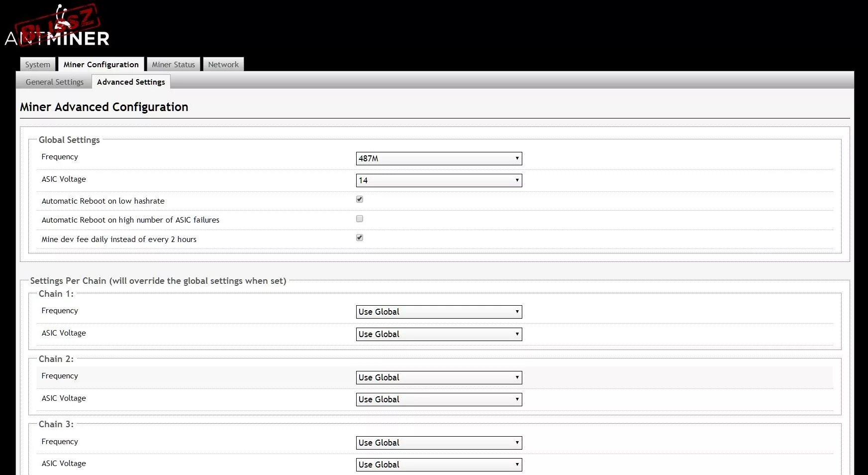Viewport: 868px width, 475px height.
Task: Open the global Frequency 487M dropdown
Action: 439,158
